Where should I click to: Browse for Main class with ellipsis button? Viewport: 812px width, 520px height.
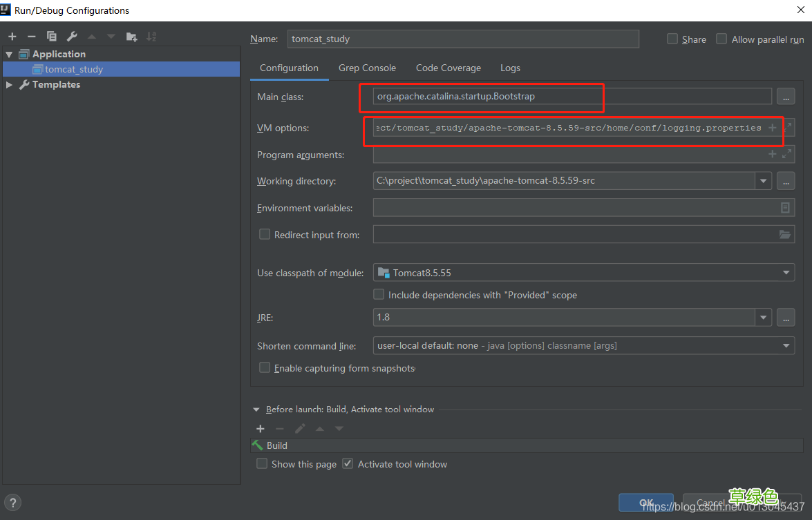tap(786, 97)
